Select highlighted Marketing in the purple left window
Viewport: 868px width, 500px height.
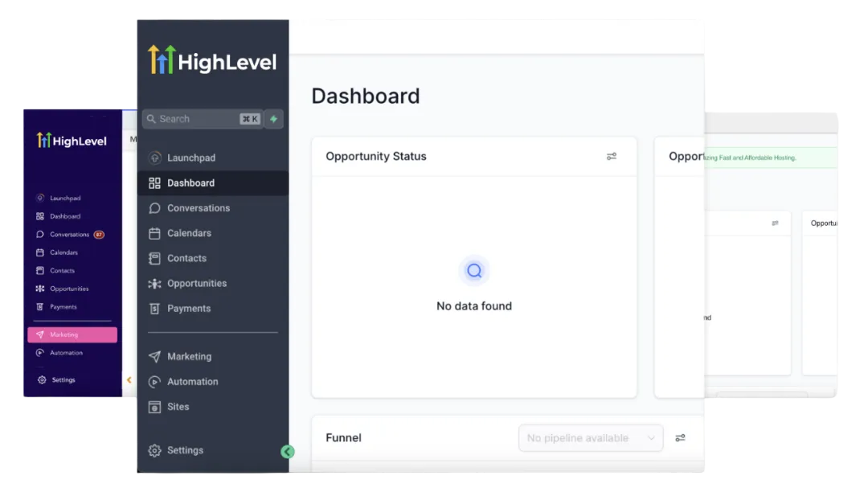(72, 335)
